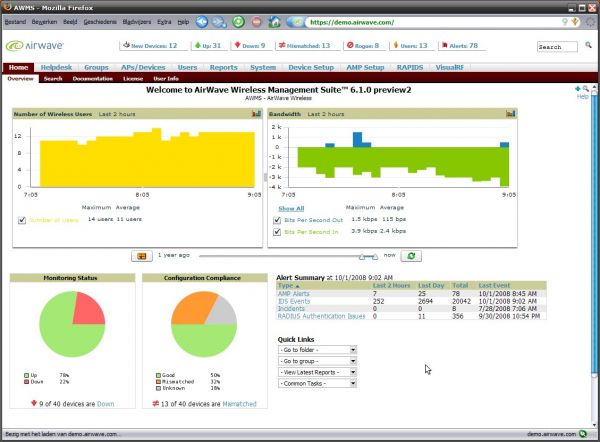Image resolution: width=600 pixels, height=442 pixels.
Task: Open the Groups tab
Action: click(x=96, y=67)
